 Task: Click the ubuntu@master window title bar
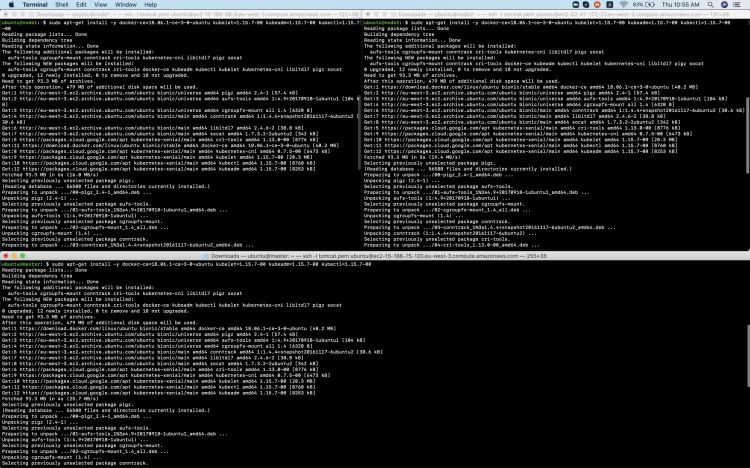pyautogui.click(x=375, y=255)
